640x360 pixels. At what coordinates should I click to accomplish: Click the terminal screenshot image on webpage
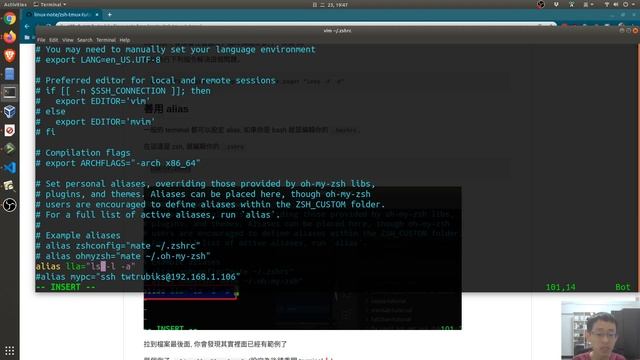click(x=302, y=258)
